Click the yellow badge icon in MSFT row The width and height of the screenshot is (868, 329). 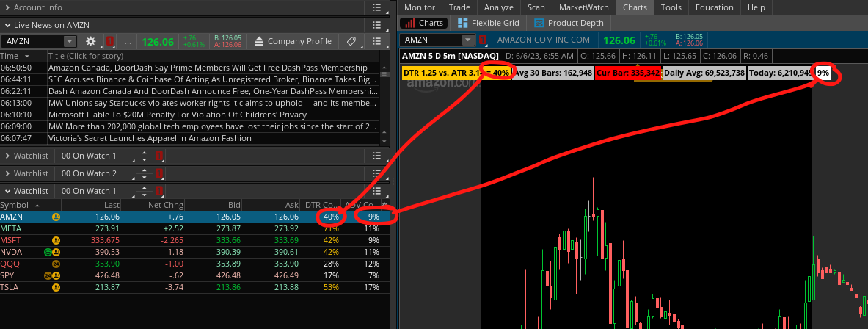(56, 240)
